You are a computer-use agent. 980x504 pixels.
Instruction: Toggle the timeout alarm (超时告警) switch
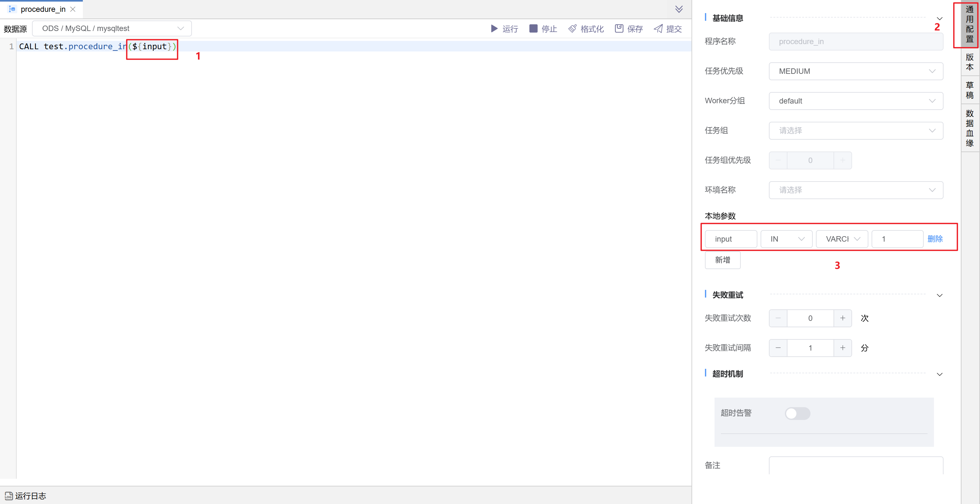coord(797,413)
